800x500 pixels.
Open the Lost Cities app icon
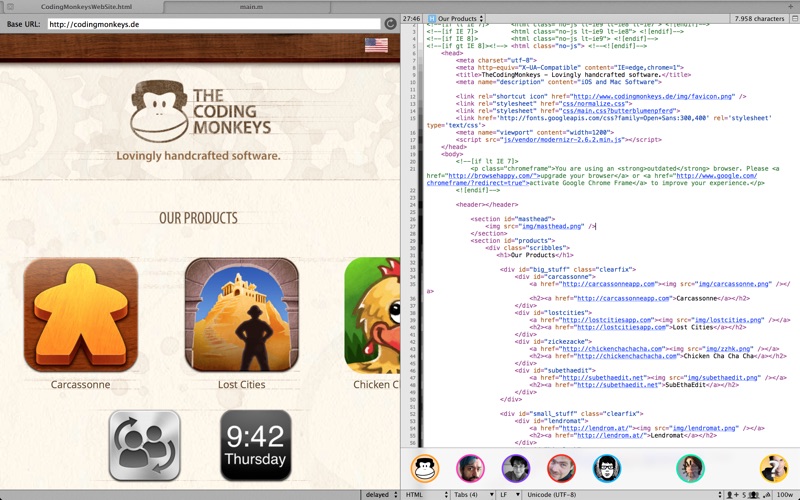tap(241, 315)
